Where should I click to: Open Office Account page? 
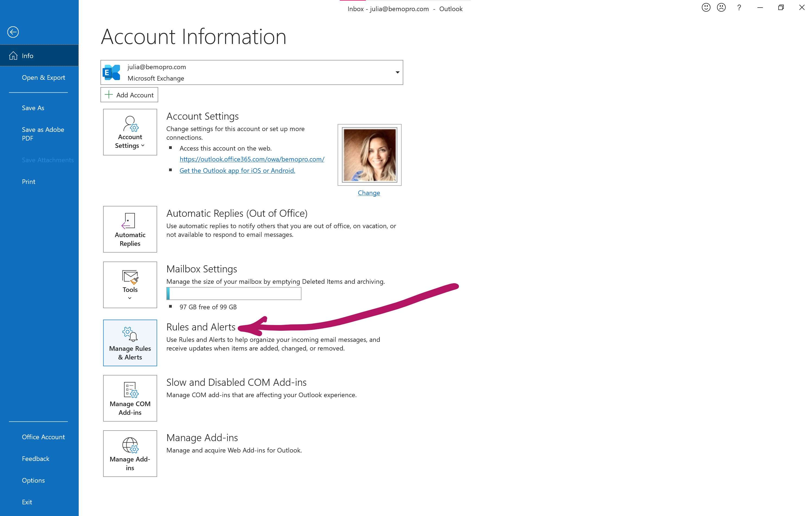[43, 437]
